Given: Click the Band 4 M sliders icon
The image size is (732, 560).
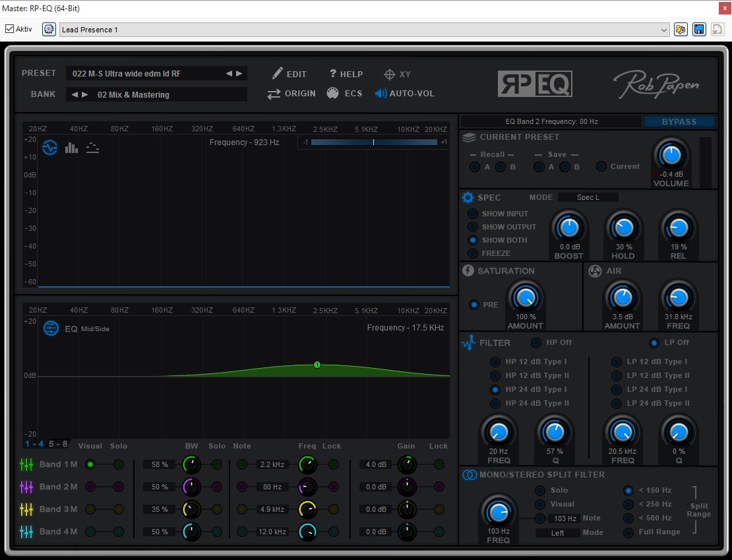Looking at the screenshot, I should point(26,532).
